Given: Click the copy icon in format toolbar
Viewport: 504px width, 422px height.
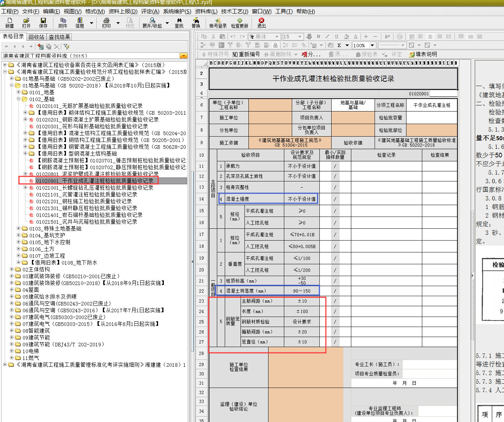Looking at the screenshot, I should tap(204, 37).
